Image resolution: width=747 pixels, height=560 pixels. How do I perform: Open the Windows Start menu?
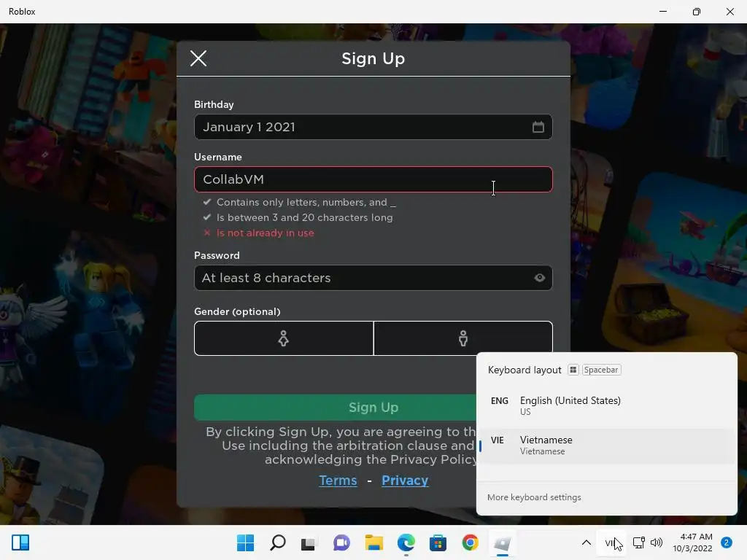coord(245,542)
